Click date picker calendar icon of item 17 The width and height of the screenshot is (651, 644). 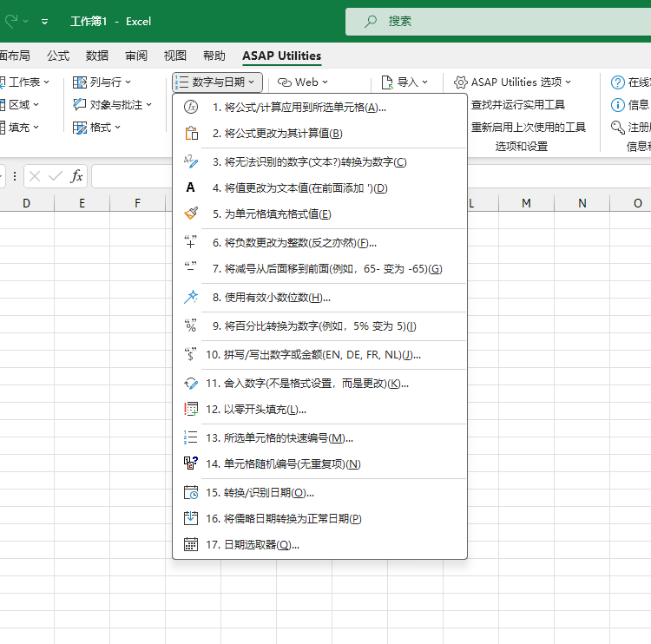pos(191,544)
